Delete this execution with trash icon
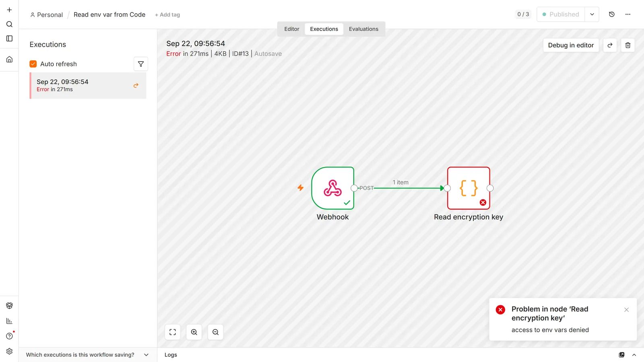This screenshot has width=644, height=362. click(627, 45)
